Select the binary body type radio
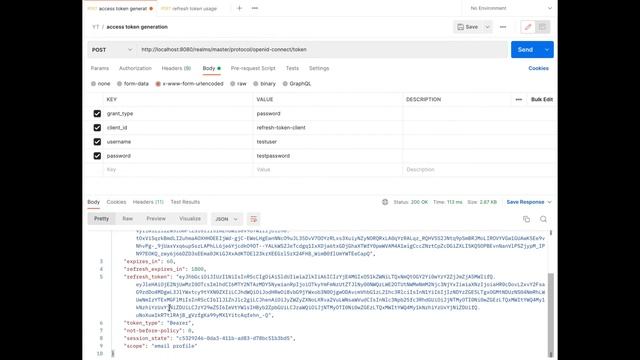The image size is (640, 360). point(256,84)
